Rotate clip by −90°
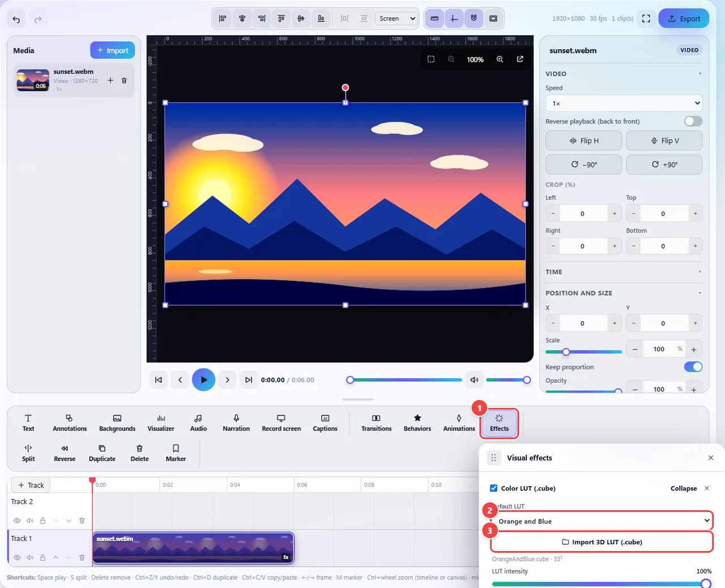 pos(583,164)
